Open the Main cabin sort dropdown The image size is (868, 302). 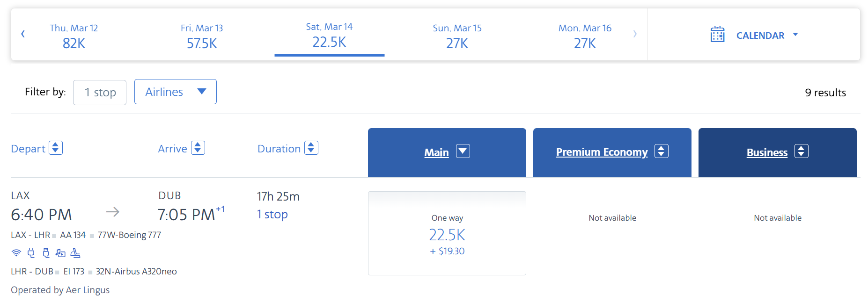coord(463,151)
